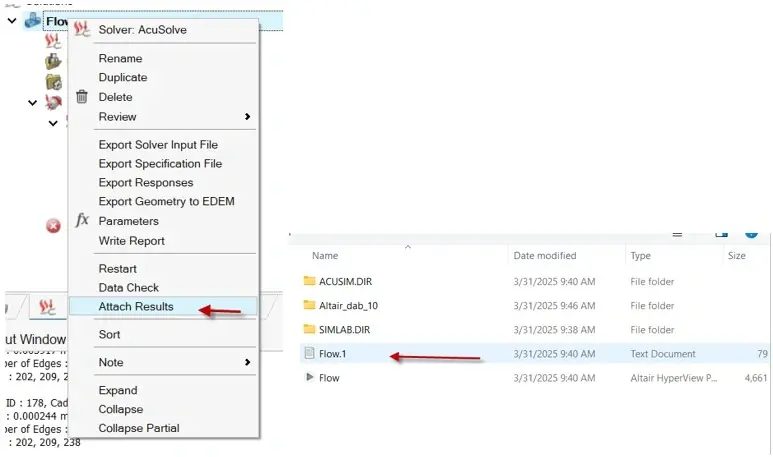Select the SIMLAB.DIR folder row
The width and height of the screenshot is (773, 457).
click(345, 329)
